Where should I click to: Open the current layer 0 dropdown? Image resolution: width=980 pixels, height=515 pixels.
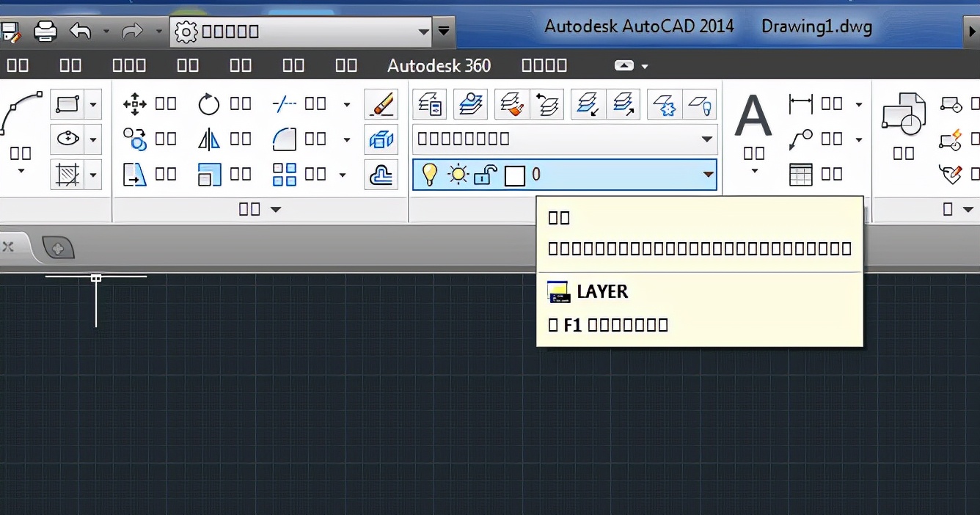[x=707, y=175]
